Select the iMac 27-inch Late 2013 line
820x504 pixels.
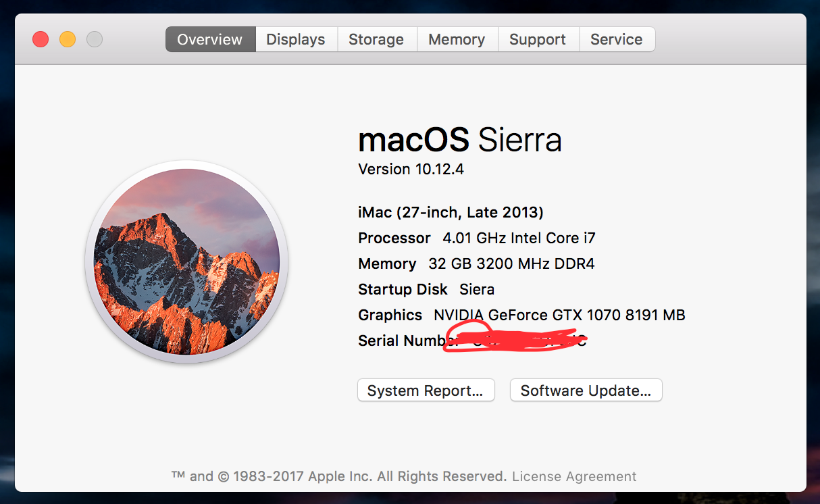[451, 213]
